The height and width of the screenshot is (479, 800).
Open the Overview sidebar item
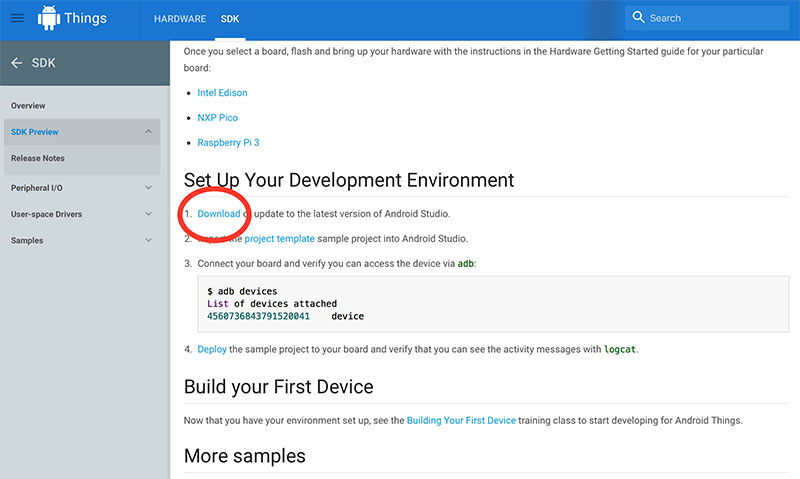(28, 106)
